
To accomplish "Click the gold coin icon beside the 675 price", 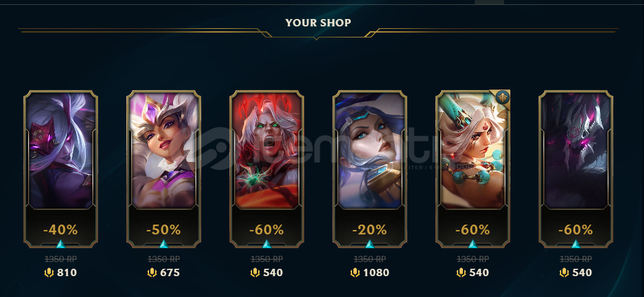I will pyautogui.click(x=152, y=272).
